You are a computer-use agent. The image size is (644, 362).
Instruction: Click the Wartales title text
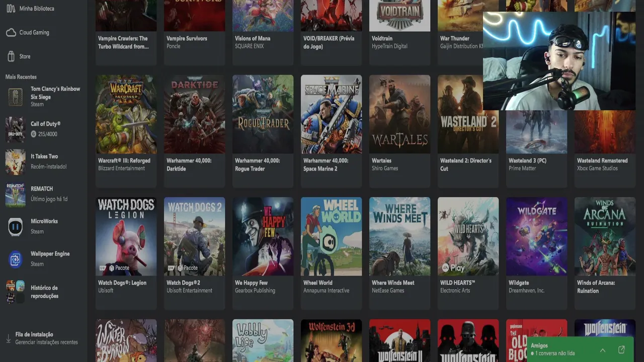(x=381, y=160)
